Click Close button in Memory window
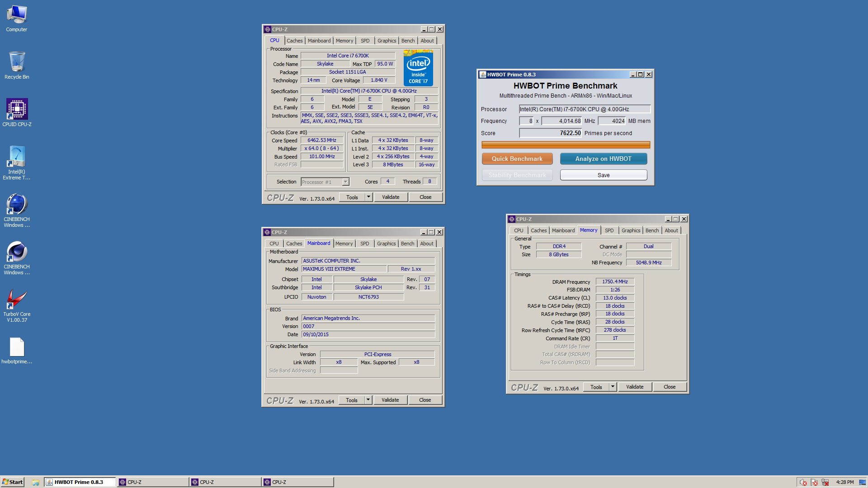The height and width of the screenshot is (488, 868). 670,387
